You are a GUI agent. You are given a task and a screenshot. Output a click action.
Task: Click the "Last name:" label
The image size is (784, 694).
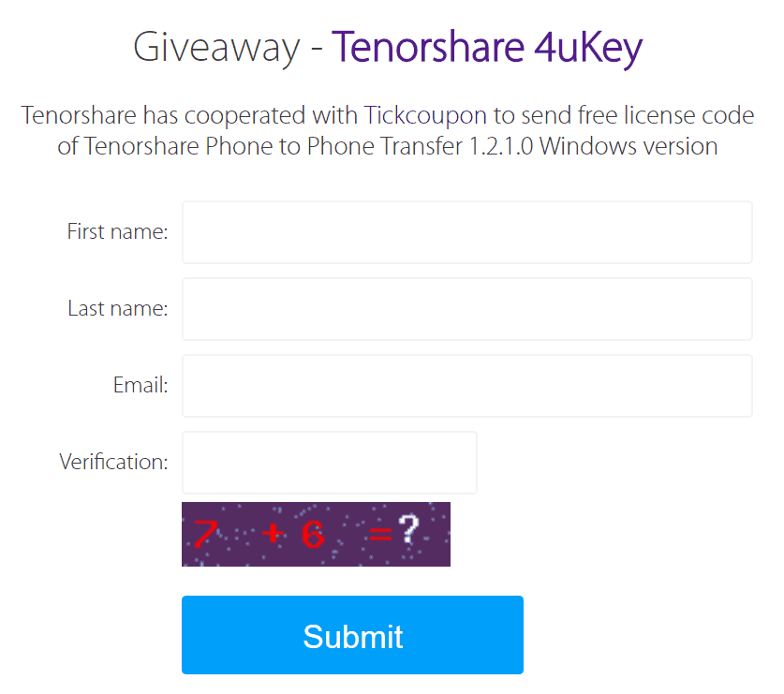[117, 308]
